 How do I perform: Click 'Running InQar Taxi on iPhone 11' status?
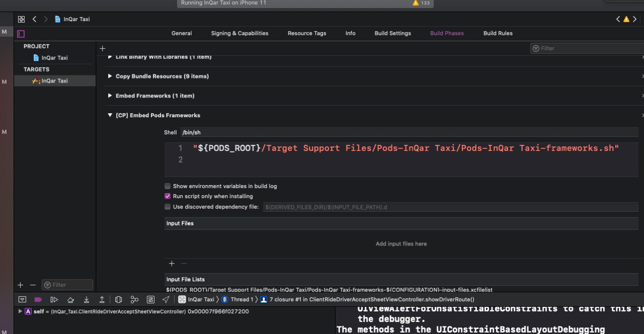coord(224,3)
